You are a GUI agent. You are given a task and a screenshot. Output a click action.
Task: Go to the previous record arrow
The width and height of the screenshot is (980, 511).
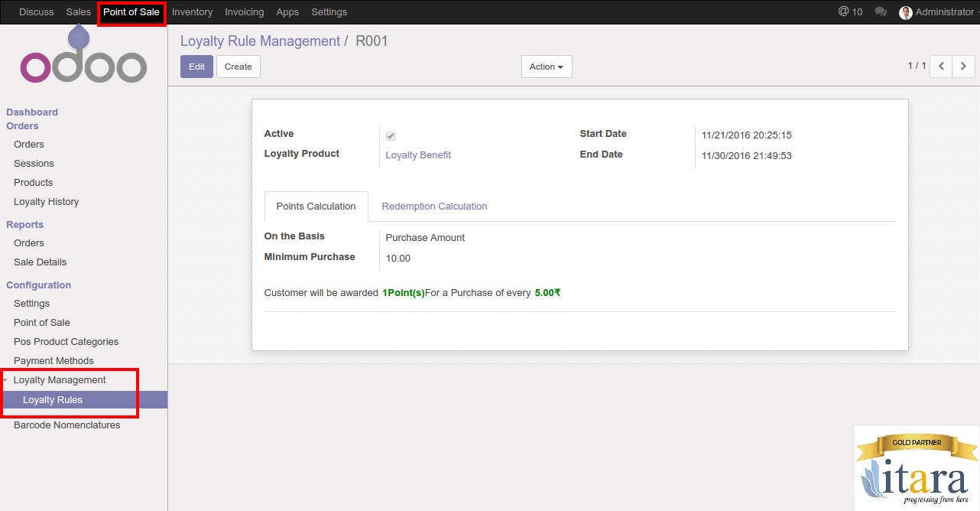[942, 67]
